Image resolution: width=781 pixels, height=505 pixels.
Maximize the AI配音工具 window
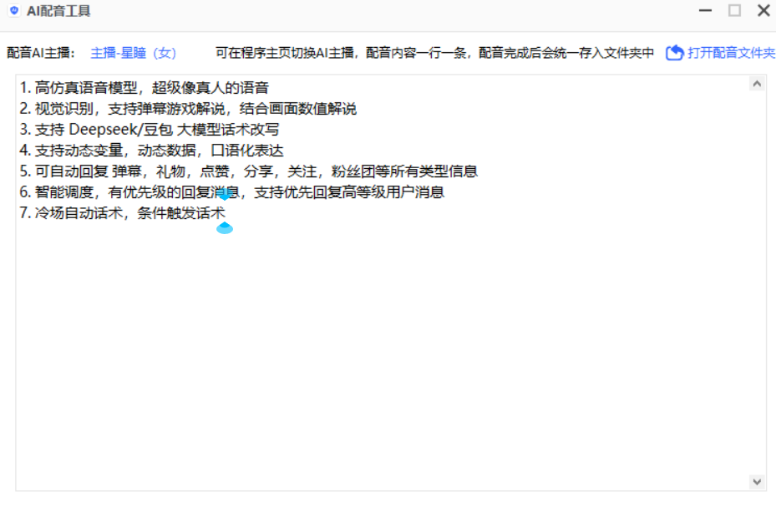(x=734, y=11)
